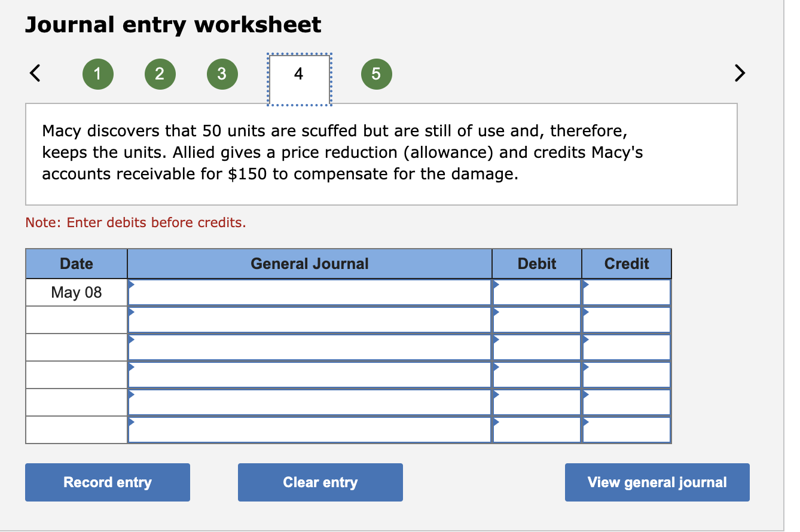The width and height of the screenshot is (800, 532).
Task: Open the fifth row General Journal account dropdown
Action: coord(310,402)
